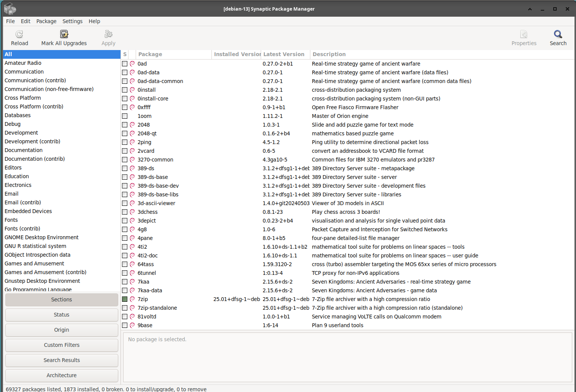
Task: Click the Debian swirl icon beside 81voltd
Action: 132,317
